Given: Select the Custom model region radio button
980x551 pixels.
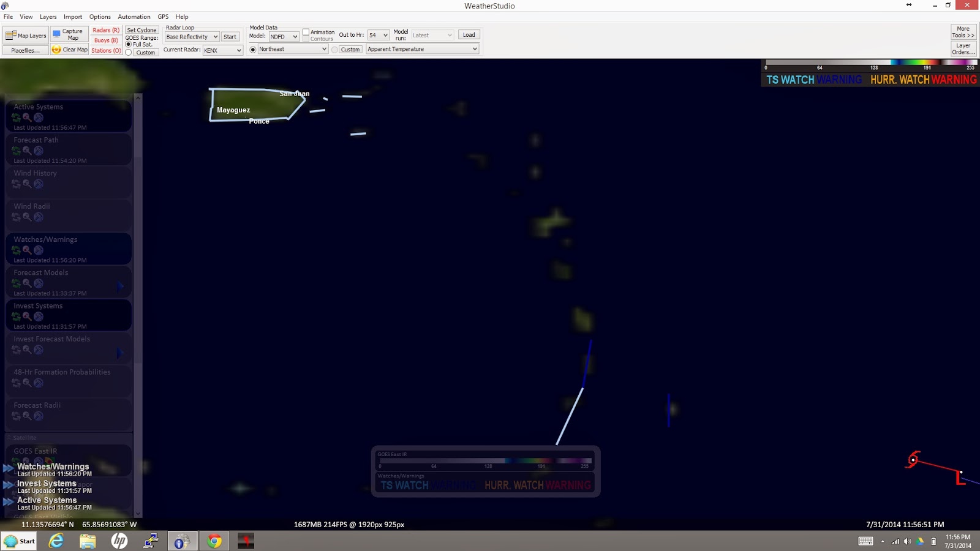Looking at the screenshot, I should click(334, 50).
